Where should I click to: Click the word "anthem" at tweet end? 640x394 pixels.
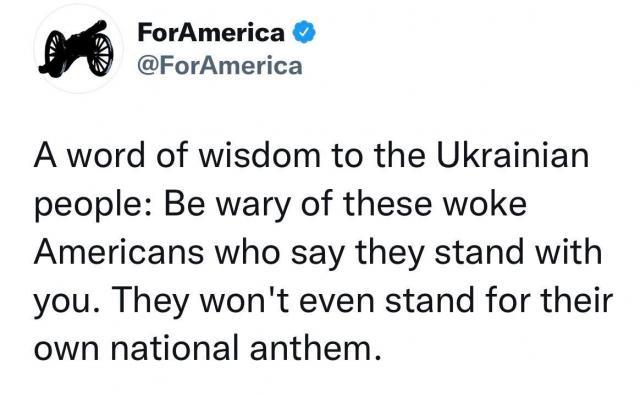point(311,348)
